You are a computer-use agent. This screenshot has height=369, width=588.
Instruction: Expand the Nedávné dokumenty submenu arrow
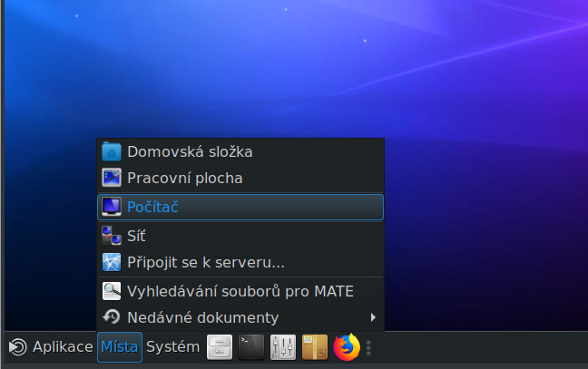pyautogui.click(x=373, y=317)
